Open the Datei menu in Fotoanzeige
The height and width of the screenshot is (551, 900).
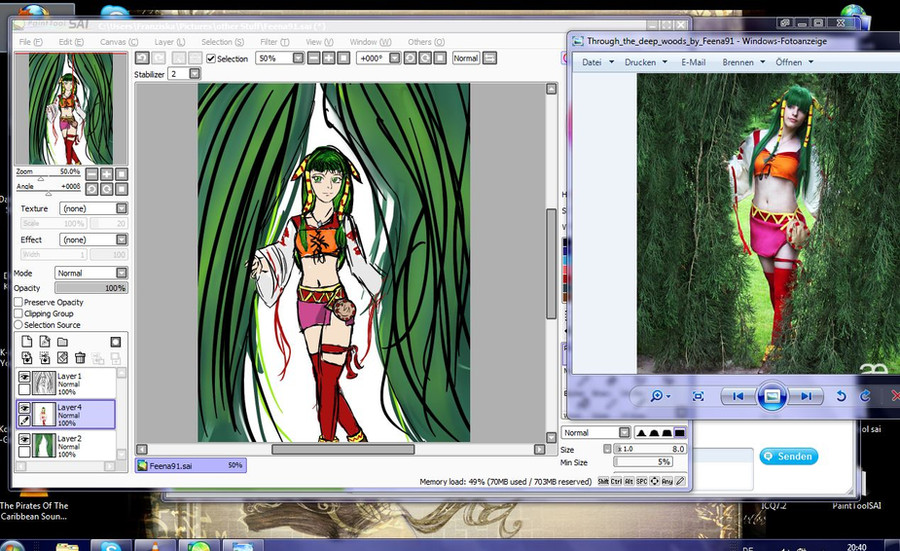point(592,62)
